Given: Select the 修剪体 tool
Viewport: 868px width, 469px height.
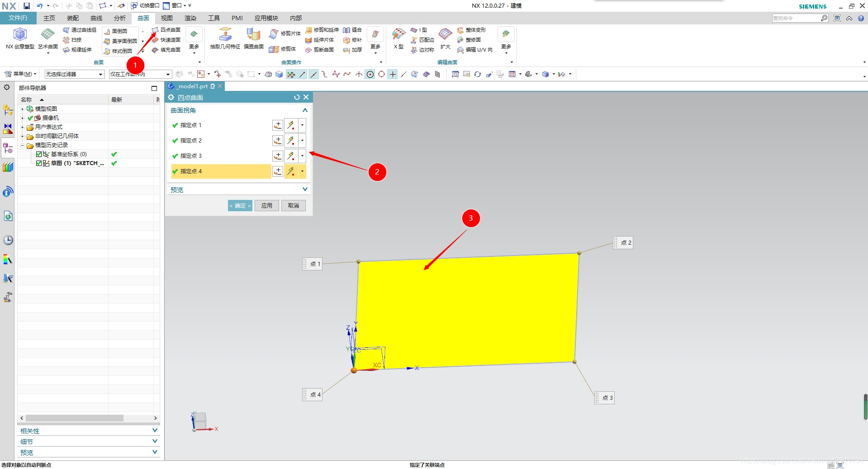Looking at the screenshot, I should click(x=282, y=49).
